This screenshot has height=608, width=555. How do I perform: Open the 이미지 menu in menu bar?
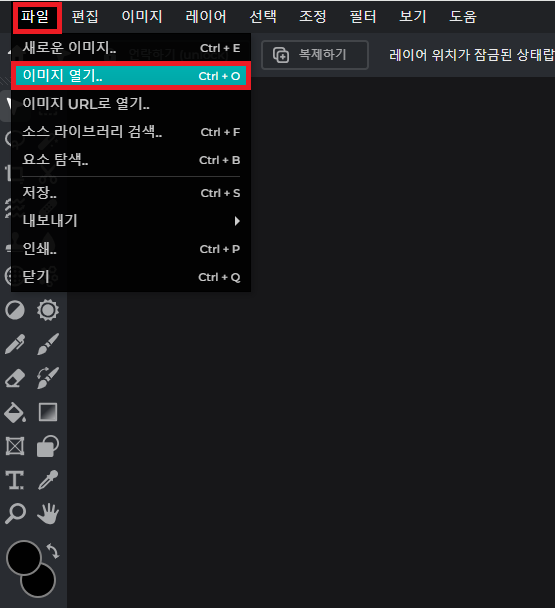click(142, 17)
